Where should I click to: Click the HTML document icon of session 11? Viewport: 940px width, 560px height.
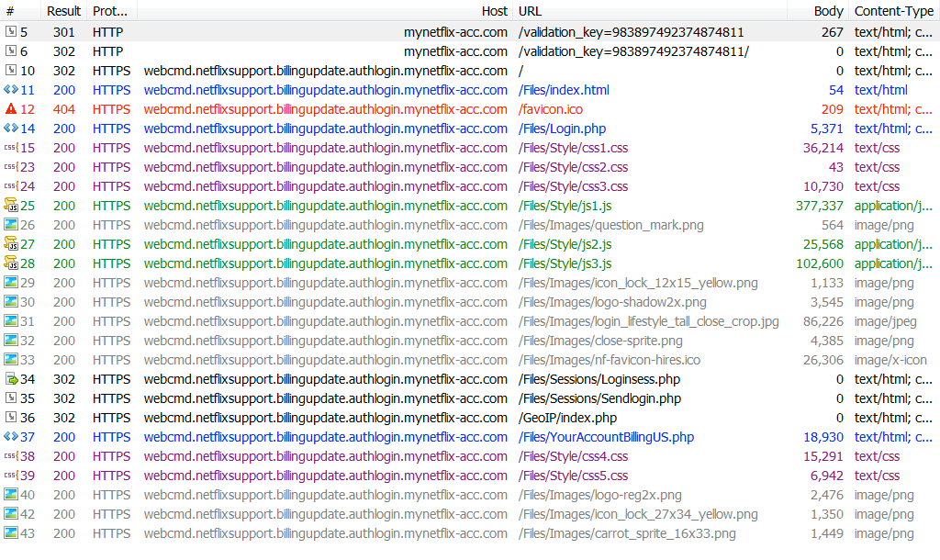point(11,89)
